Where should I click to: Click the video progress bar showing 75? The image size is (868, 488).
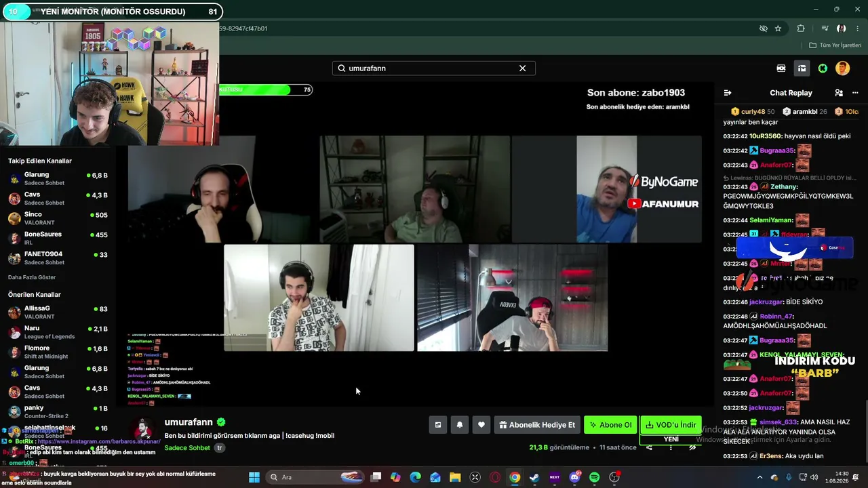pos(265,89)
